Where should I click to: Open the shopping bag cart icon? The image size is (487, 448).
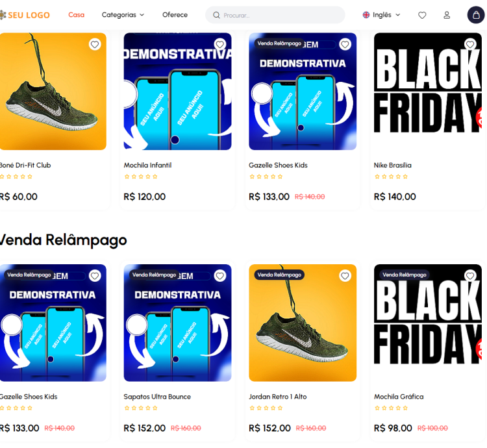tap(476, 15)
